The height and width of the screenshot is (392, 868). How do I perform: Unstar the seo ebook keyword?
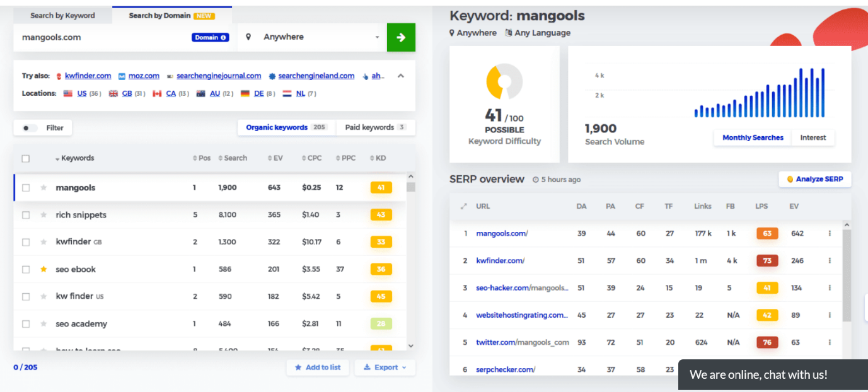point(43,269)
